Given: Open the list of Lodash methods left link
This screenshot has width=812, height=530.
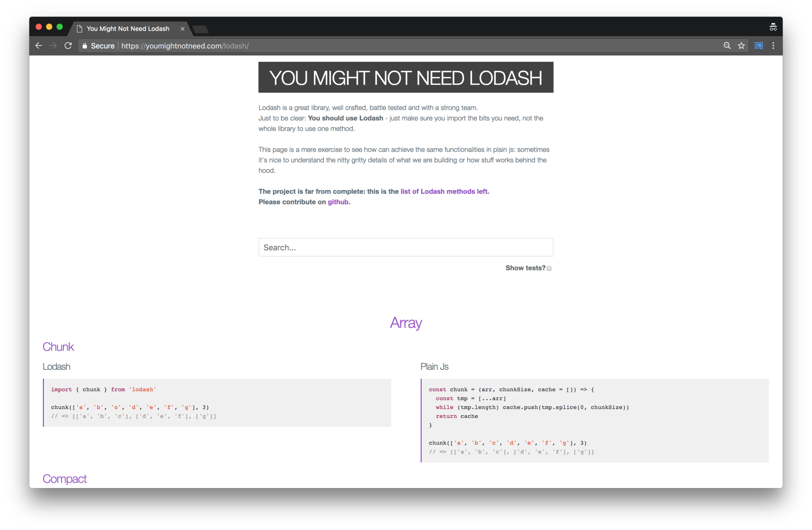Looking at the screenshot, I should [444, 191].
